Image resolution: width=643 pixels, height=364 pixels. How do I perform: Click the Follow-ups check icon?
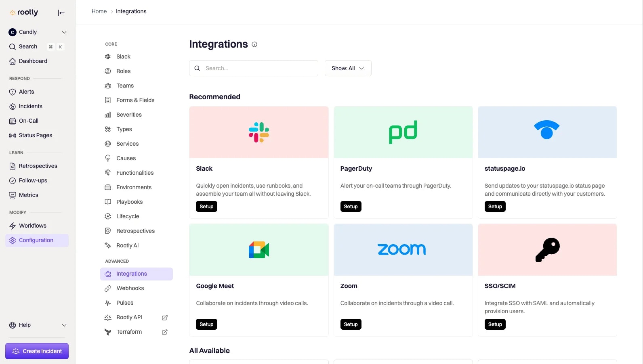point(13,181)
